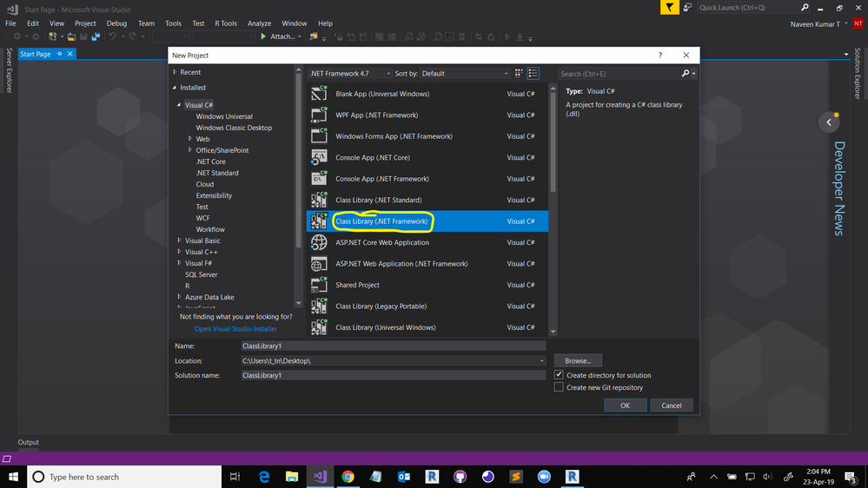Collapse the Installed node
The image size is (868, 488).
coord(175,88)
